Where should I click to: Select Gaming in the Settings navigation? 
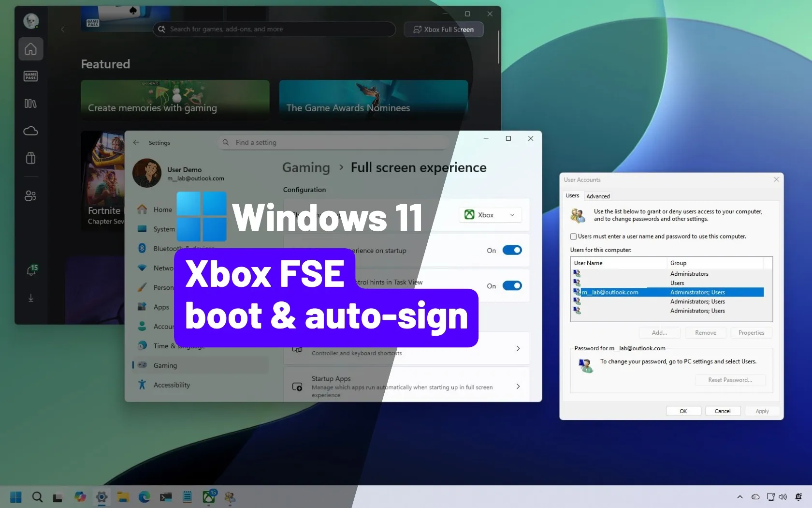[x=166, y=365]
